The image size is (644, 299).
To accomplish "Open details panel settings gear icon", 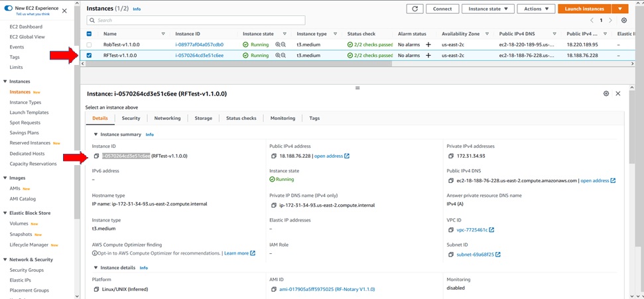I will pyautogui.click(x=606, y=93).
